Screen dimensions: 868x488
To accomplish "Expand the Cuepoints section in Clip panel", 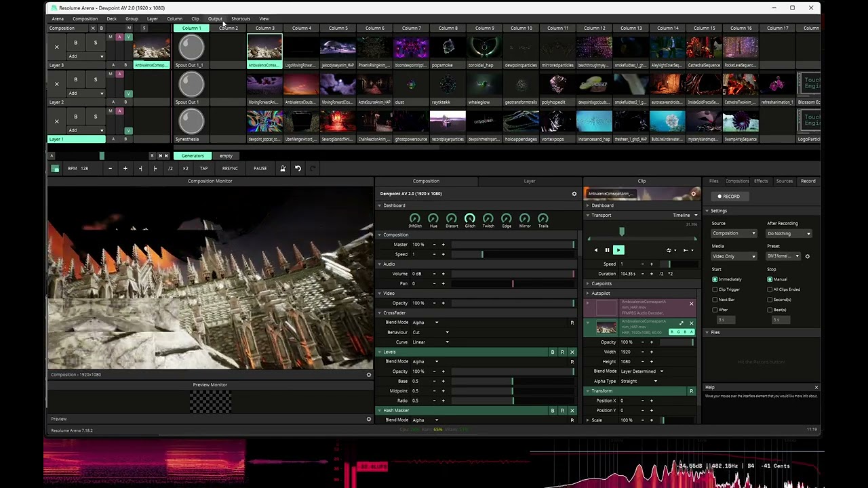I will tap(601, 283).
